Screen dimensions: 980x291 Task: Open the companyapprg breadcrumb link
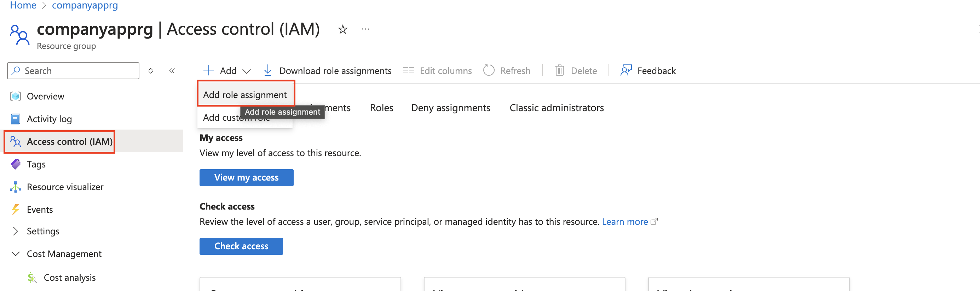(85, 5)
